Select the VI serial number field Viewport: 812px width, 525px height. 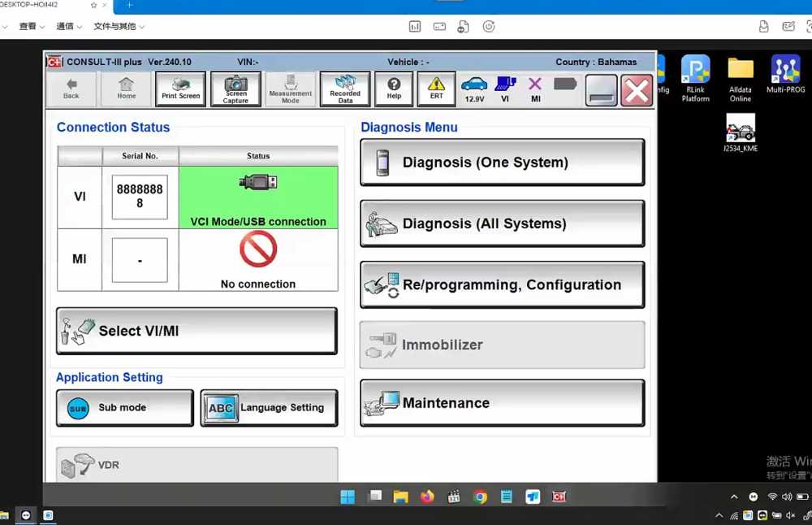140,197
